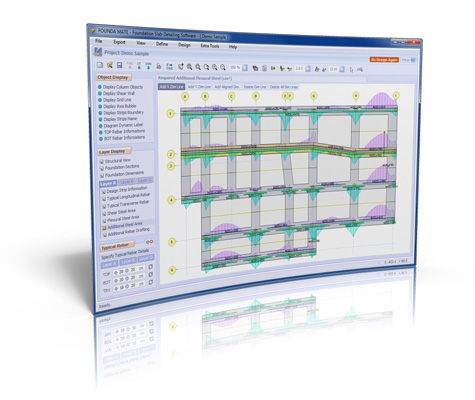This screenshot has height=400, width=475.
Task: Click the New project toolbar icon
Action: pos(100,65)
